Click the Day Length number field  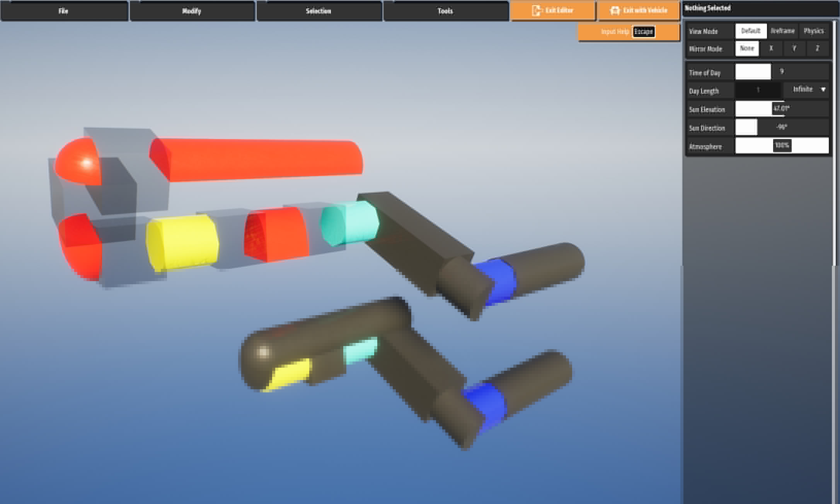point(758,90)
